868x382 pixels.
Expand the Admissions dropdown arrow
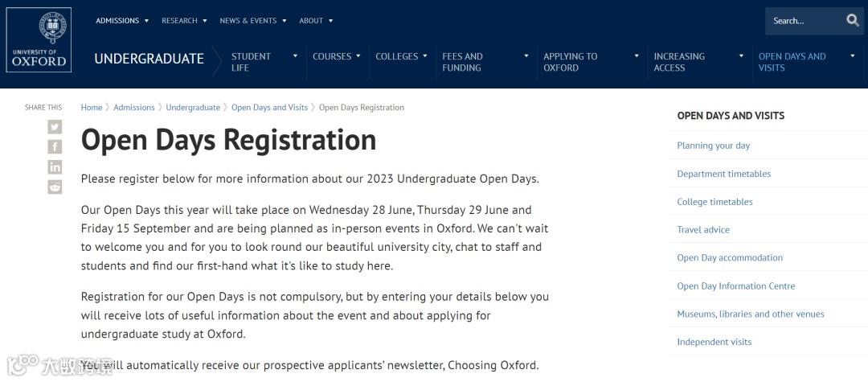(147, 21)
